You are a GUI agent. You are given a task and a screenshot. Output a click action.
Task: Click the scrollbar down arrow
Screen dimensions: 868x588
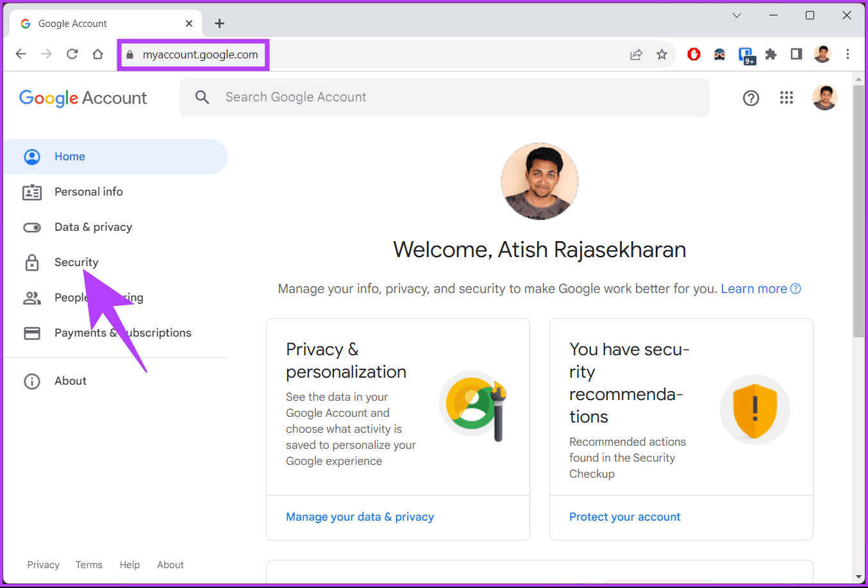tap(858, 577)
